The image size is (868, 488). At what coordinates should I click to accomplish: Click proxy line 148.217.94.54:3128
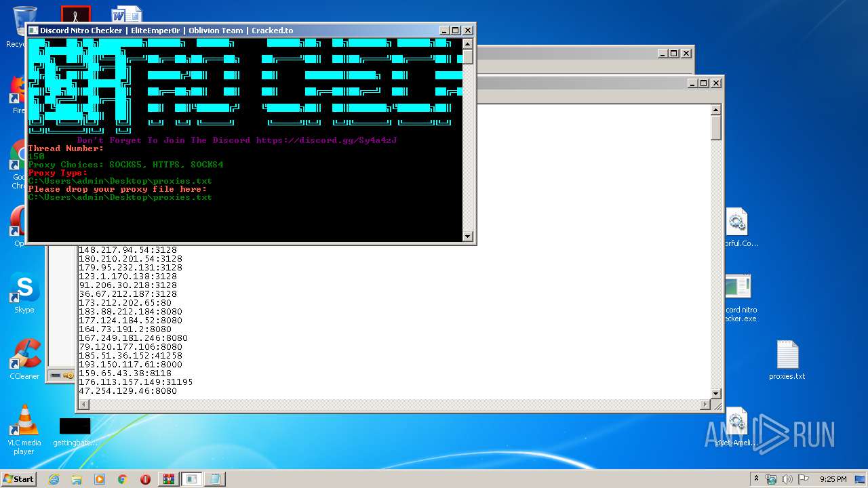tap(127, 250)
